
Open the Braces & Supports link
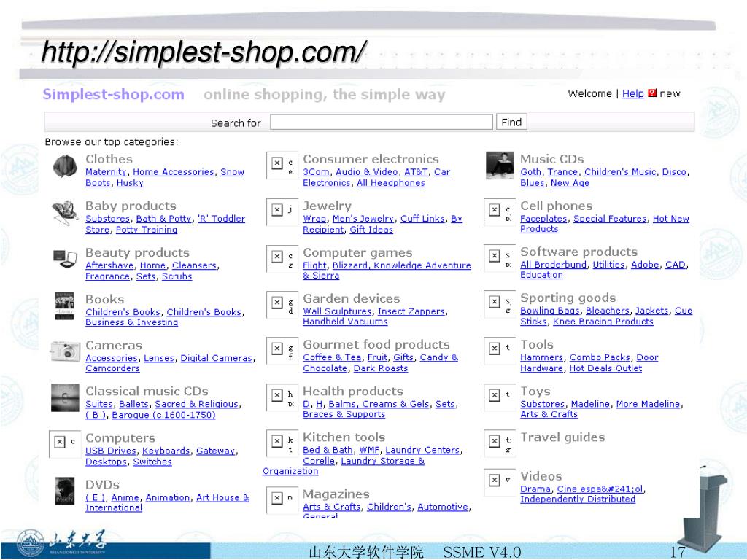[344, 414]
